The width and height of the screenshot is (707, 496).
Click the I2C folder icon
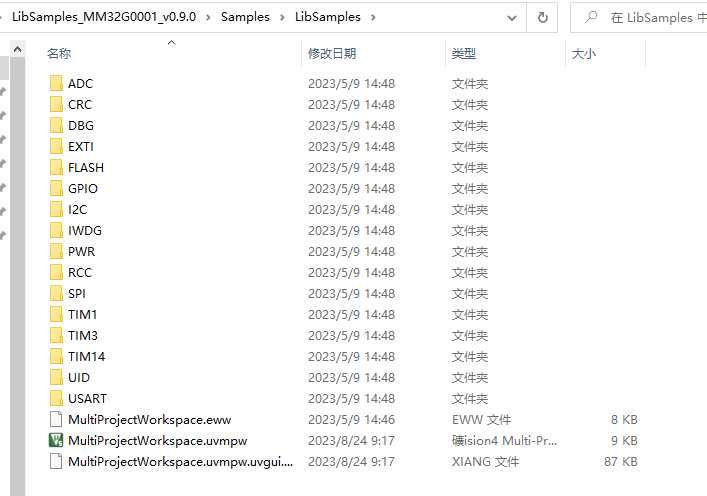click(56, 210)
